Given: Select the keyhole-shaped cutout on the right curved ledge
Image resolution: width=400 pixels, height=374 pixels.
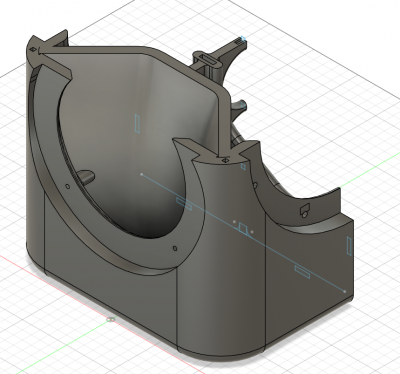Looking at the screenshot, I should [304, 210].
